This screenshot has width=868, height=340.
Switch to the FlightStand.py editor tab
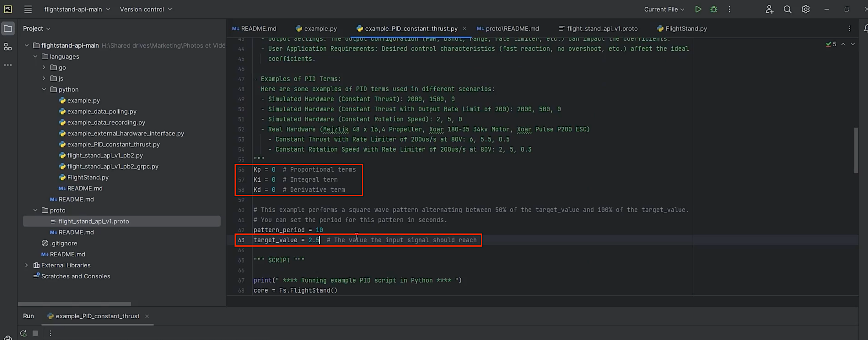(686, 29)
